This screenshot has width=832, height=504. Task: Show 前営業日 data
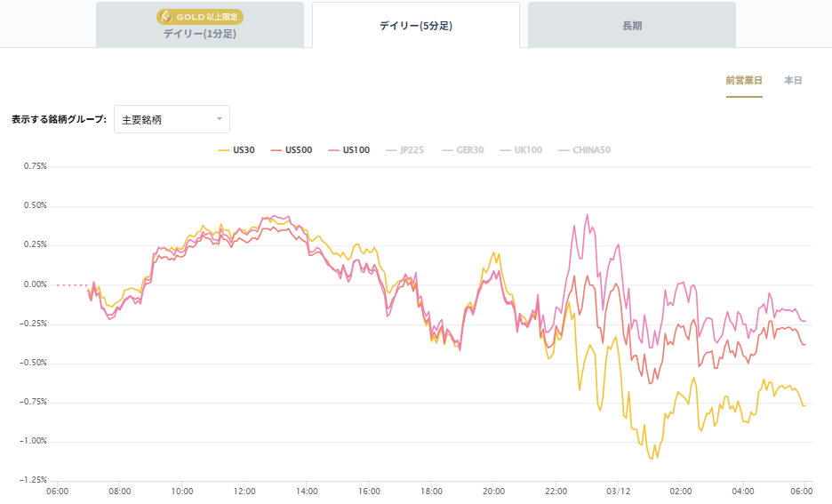pos(744,81)
